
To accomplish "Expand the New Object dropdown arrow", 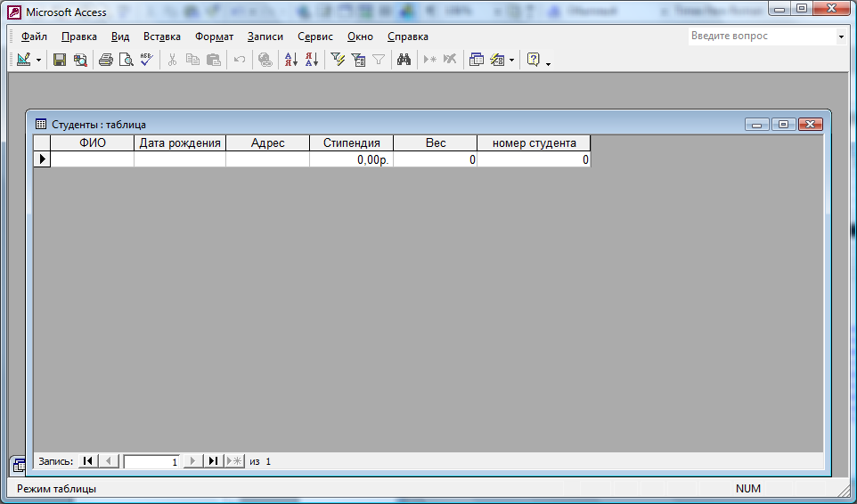I will click(x=511, y=60).
